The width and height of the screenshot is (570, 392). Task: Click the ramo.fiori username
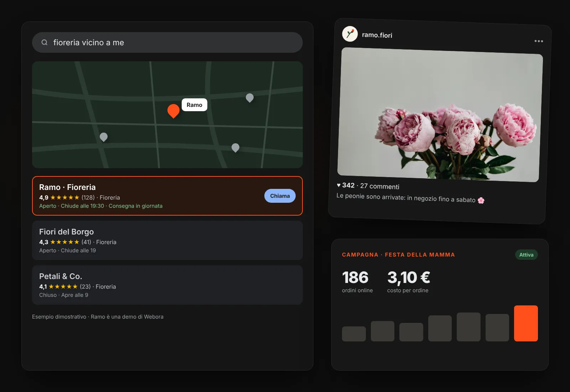(377, 35)
